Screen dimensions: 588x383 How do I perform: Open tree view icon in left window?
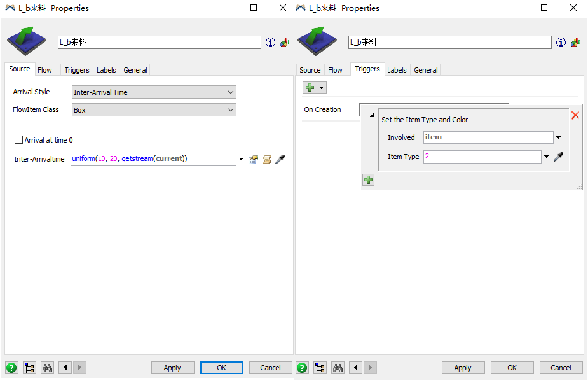[30, 368]
